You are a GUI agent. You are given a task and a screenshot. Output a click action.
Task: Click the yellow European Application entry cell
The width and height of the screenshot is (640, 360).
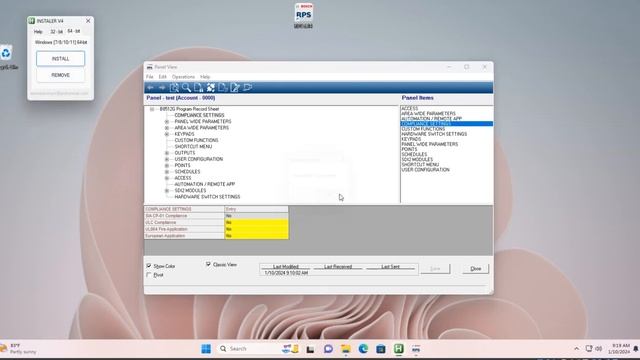click(x=256, y=236)
